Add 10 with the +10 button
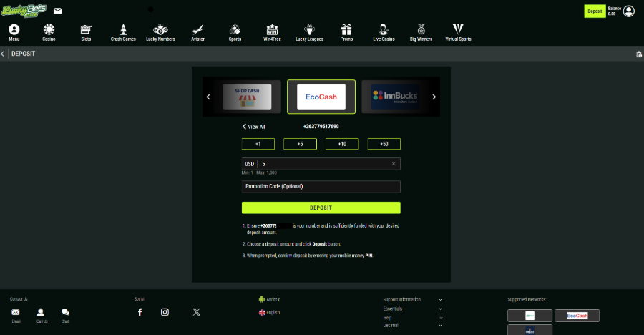Image resolution: width=644 pixels, height=335 pixels. [342, 144]
